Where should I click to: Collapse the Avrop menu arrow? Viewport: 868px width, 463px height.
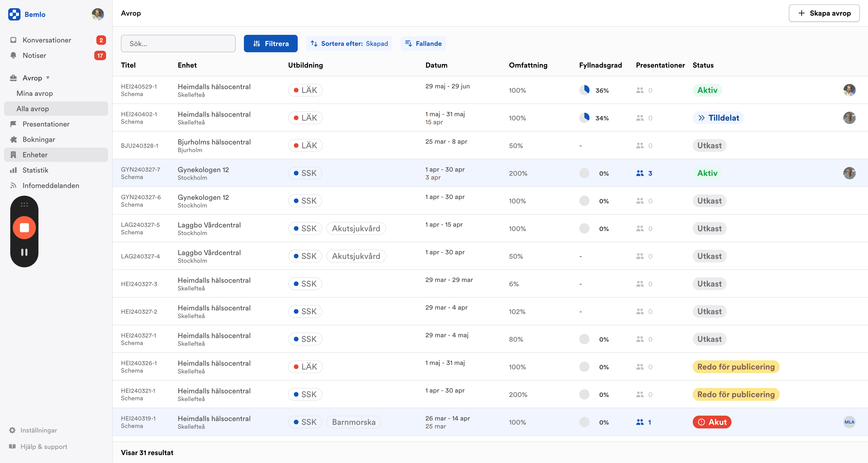point(48,78)
